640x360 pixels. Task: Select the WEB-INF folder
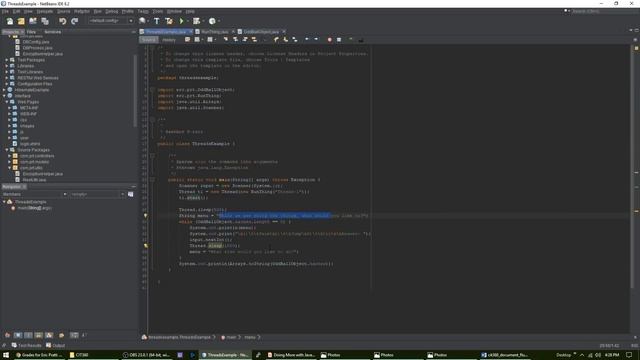(x=28, y=114)
